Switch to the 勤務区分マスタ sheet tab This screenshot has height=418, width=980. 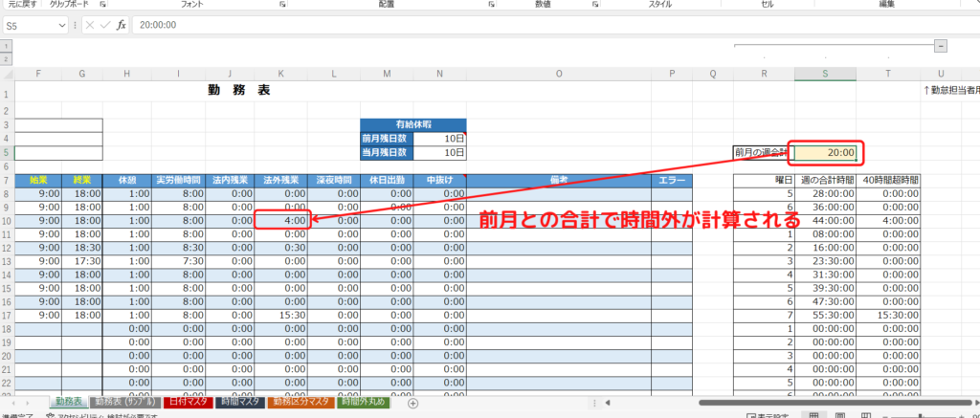pos(301,402)
